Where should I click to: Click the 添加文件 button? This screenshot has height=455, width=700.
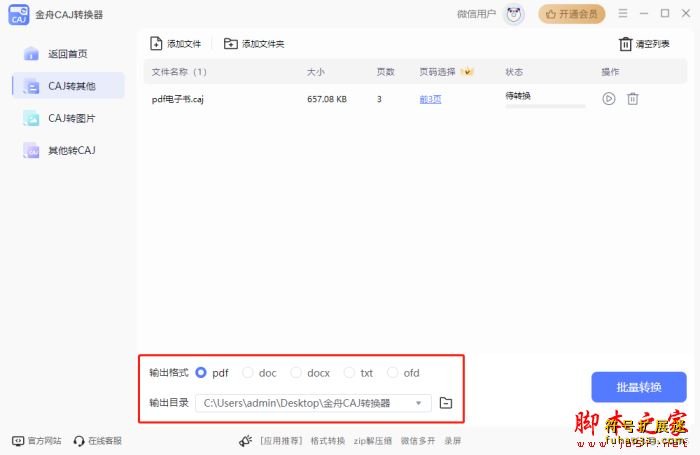(x=175, y=44)
